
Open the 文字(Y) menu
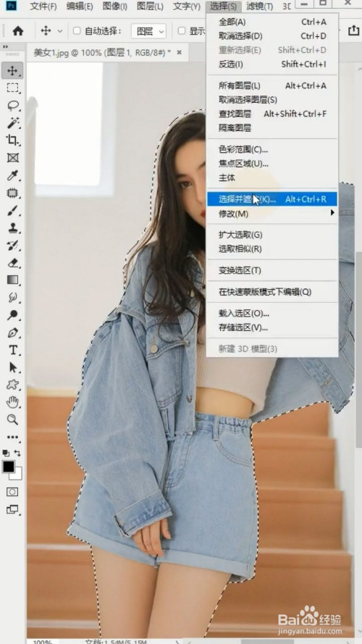click(x=186, y=7)
